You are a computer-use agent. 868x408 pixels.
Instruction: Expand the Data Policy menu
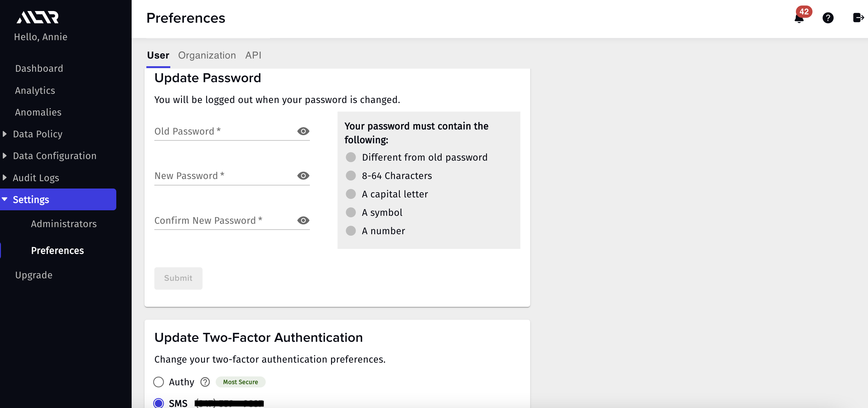tap(5, 134)
